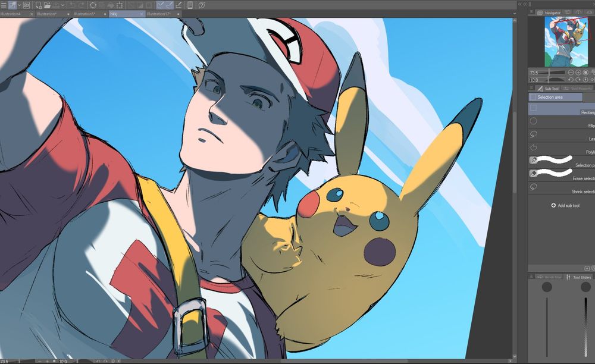Screen dimensions: 595x364
Task: Click the Clear (dotted circle) icon
Action: coord(93,5)
